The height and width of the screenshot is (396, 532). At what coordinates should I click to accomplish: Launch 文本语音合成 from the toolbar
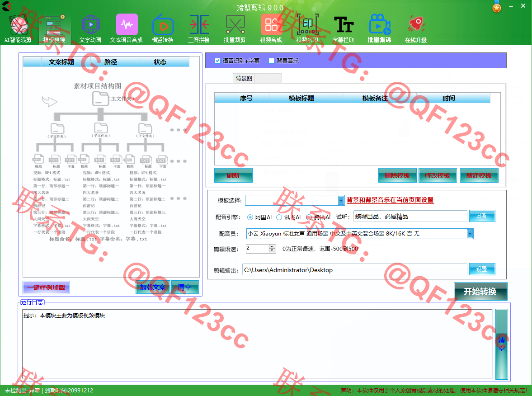(127, 29)
